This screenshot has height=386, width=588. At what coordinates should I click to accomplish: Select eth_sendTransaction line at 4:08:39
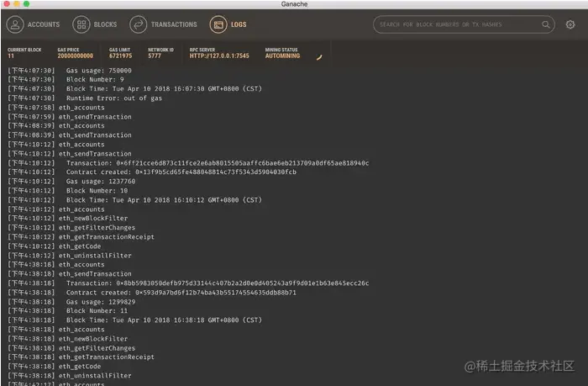click(x=70, y=135)
